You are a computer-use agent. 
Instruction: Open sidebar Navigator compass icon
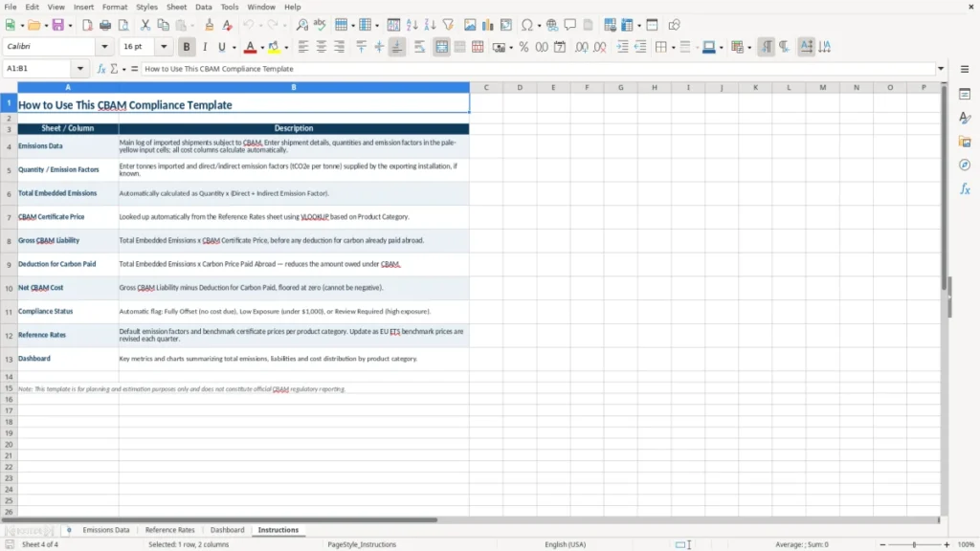[965, 165]
